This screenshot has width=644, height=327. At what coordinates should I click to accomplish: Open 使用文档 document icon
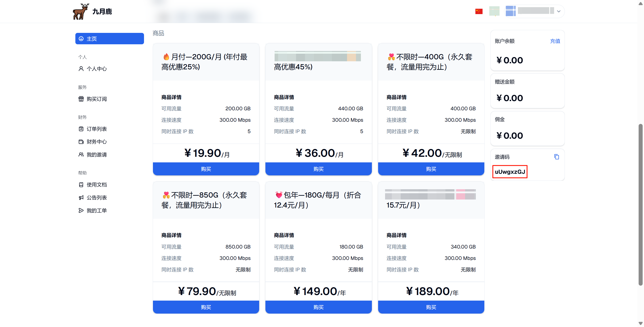81,185
